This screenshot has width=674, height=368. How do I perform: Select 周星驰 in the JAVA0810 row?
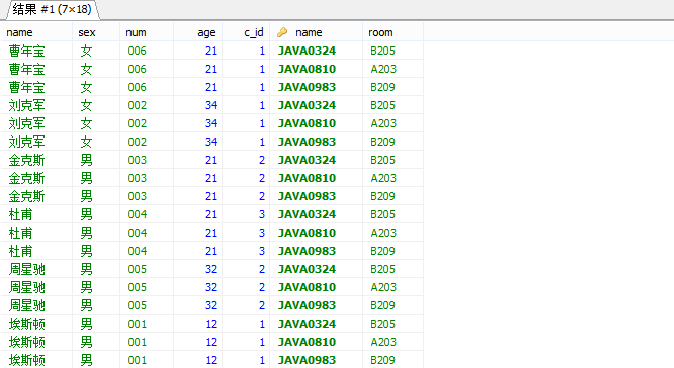[27, 287]
